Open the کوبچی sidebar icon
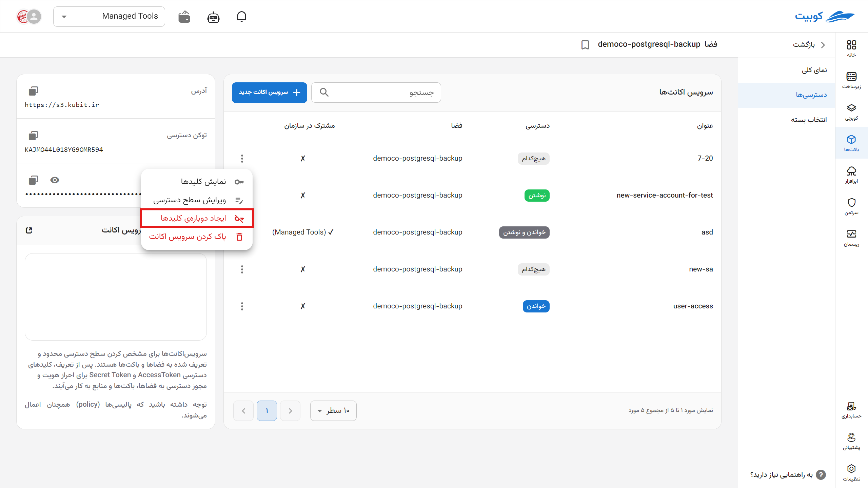Image resolution: width=868 pixels, height=488 pixels. pyautogui.click(x=851, y=111)
